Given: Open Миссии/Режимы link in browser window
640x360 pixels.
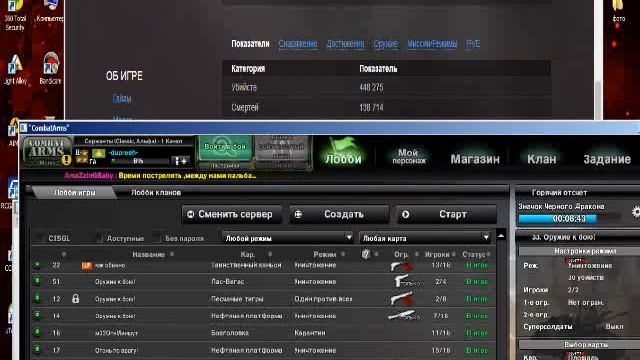Looking at the screenshot, I should (432, 44).
